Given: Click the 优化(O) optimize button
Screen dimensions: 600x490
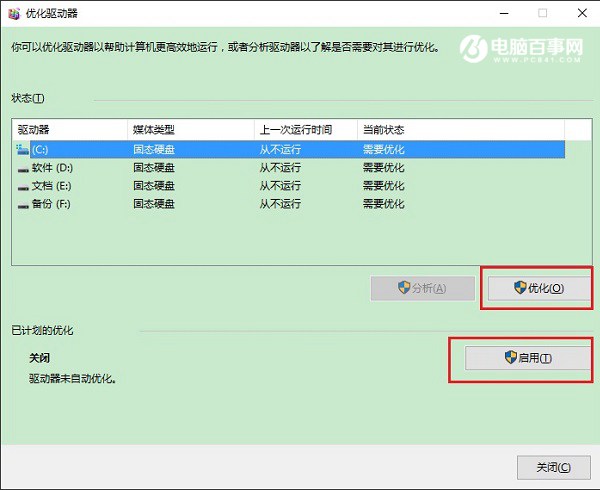Looking at the screenshot, I should click(x=539, y=288).
